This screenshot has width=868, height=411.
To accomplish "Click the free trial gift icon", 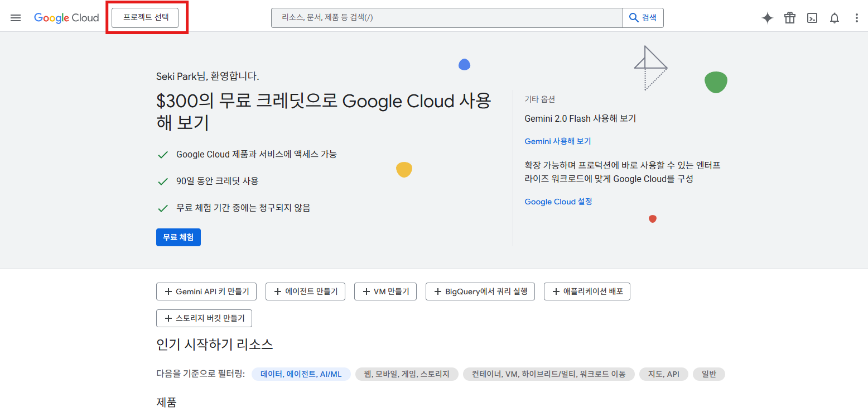I will [x=790, y=18].
